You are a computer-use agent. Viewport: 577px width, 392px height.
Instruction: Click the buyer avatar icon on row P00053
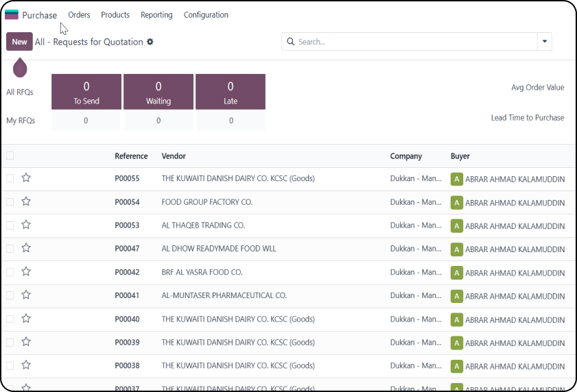(x=457, y=225)
